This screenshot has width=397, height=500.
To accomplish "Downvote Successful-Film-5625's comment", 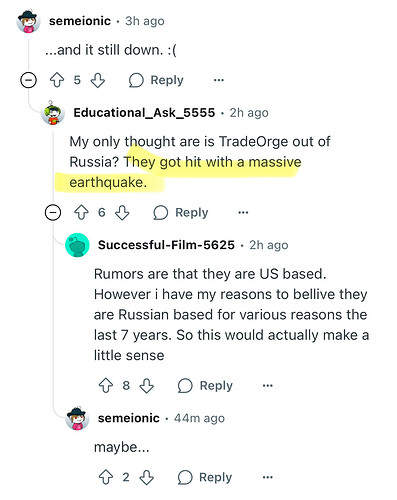I will (x=147, y=386).
